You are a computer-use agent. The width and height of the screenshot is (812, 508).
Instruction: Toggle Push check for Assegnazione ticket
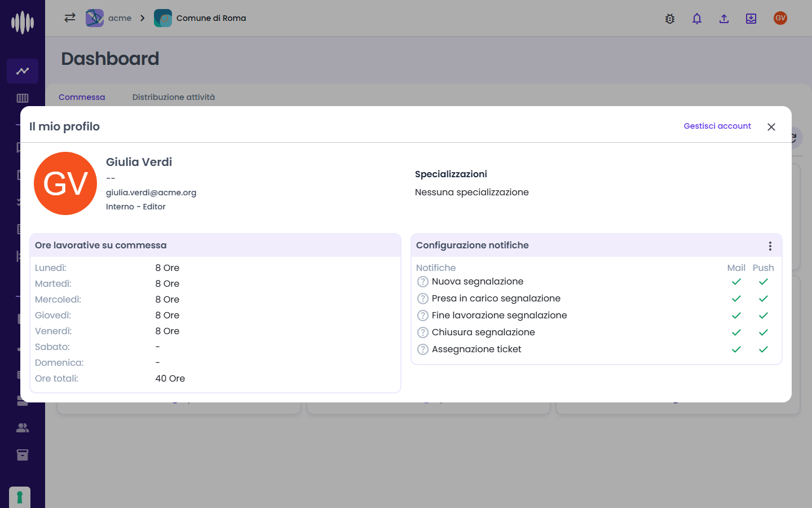(x=764, y=349)
